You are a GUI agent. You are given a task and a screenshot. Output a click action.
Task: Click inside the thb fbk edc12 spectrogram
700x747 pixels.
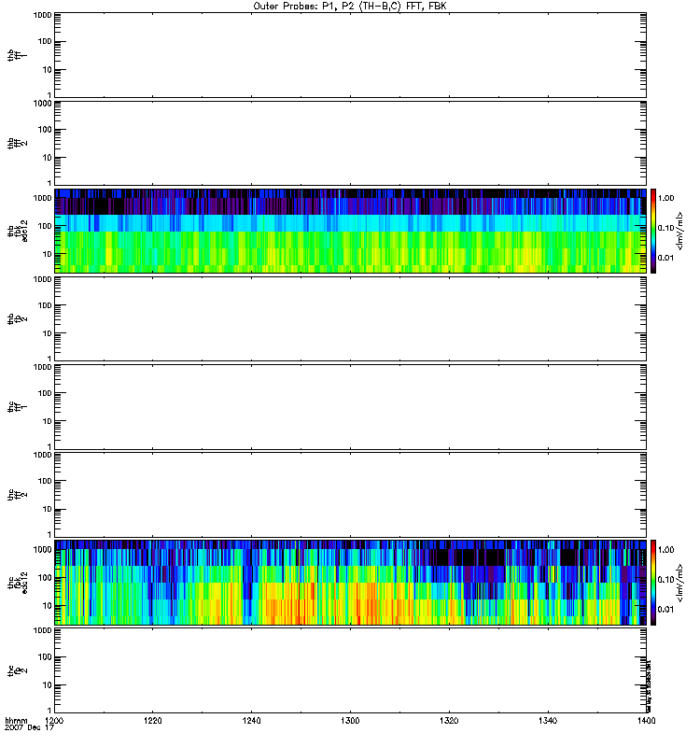tap(350, 231)
